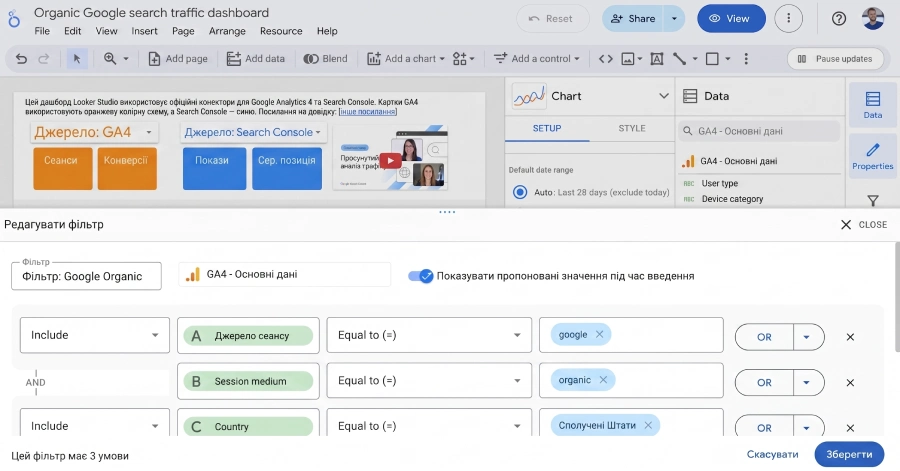The width and height of the screenshot is (900, 471).
Task: Click the GA4 - Основні дані data source selector
Action: coord(285,274)
